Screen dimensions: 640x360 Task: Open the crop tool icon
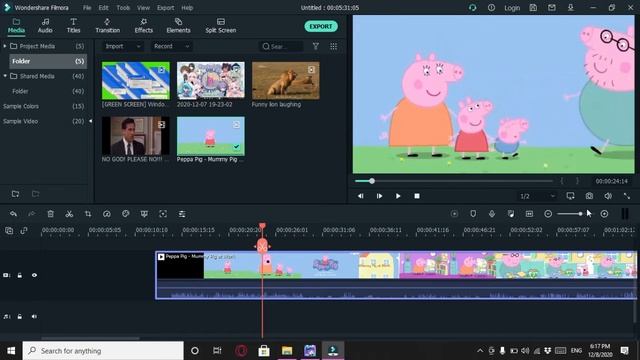(88, 214)
